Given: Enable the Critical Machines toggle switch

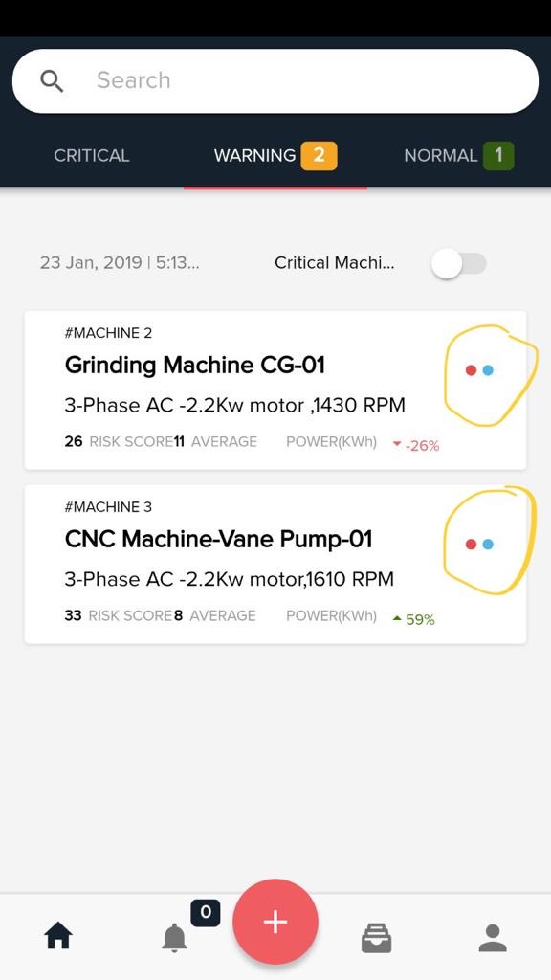Looking at the screenshot, I should pos(460,262).
